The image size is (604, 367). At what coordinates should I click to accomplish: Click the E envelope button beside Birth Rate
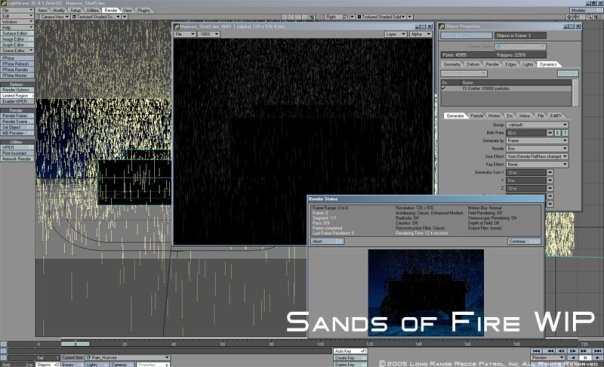(557, 133)
